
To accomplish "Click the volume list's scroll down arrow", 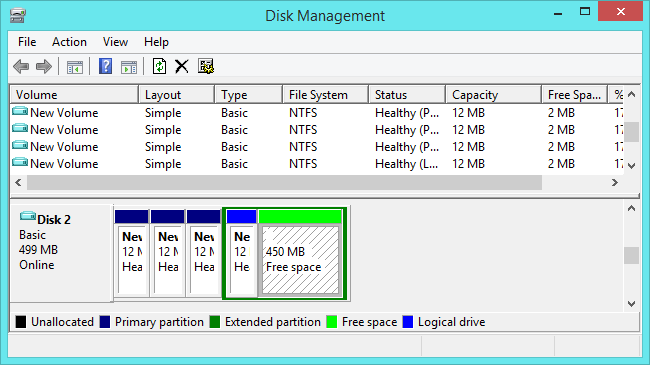I will [632, 166].
